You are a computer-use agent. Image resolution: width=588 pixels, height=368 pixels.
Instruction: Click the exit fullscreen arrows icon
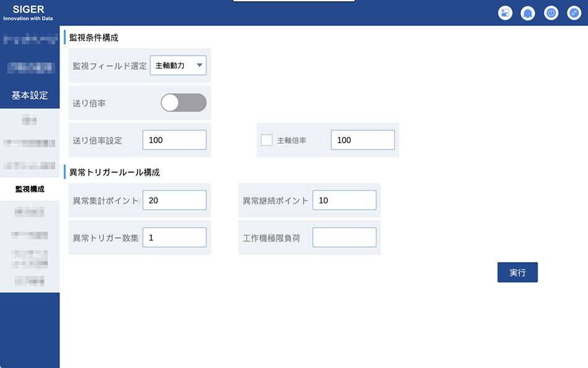tap(574, 13)
